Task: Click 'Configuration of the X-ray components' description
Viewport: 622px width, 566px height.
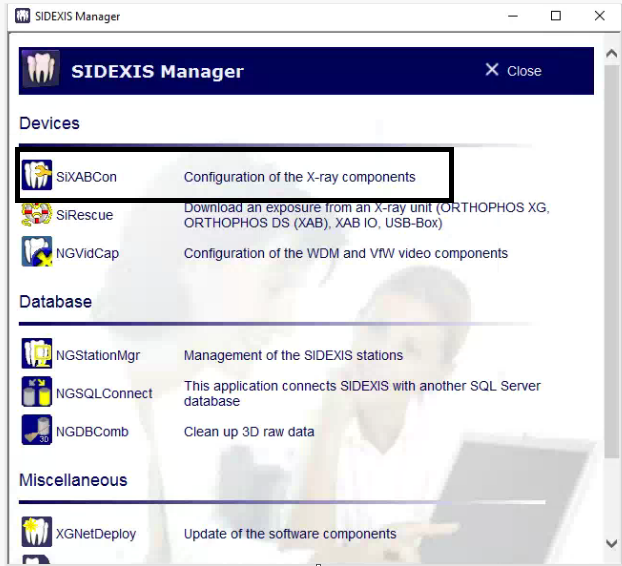Action: (299, 177)
